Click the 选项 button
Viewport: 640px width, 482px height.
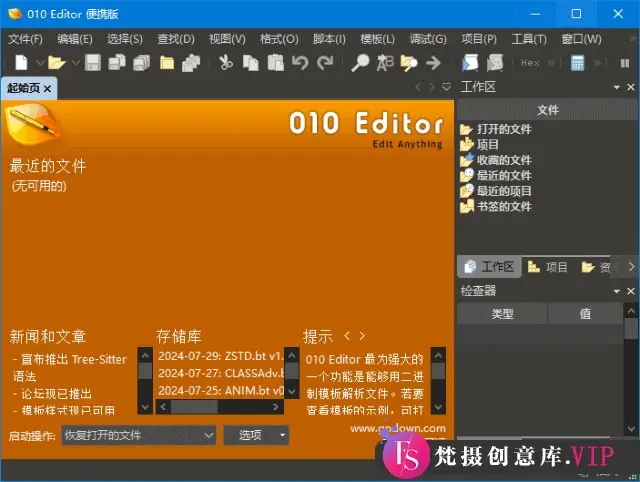coord(256,435)
